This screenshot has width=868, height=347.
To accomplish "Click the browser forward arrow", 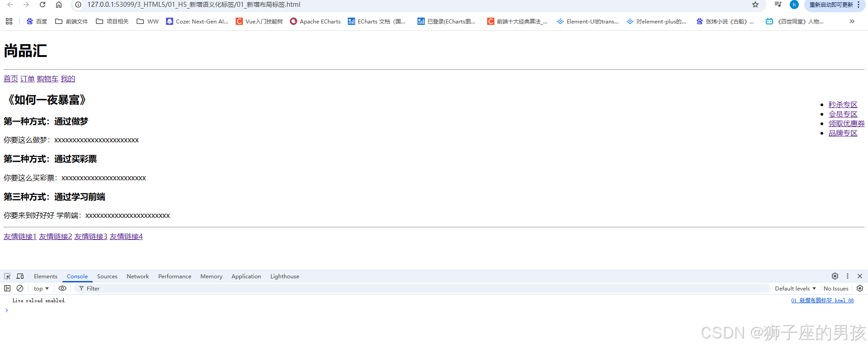I will coord(26,5).
